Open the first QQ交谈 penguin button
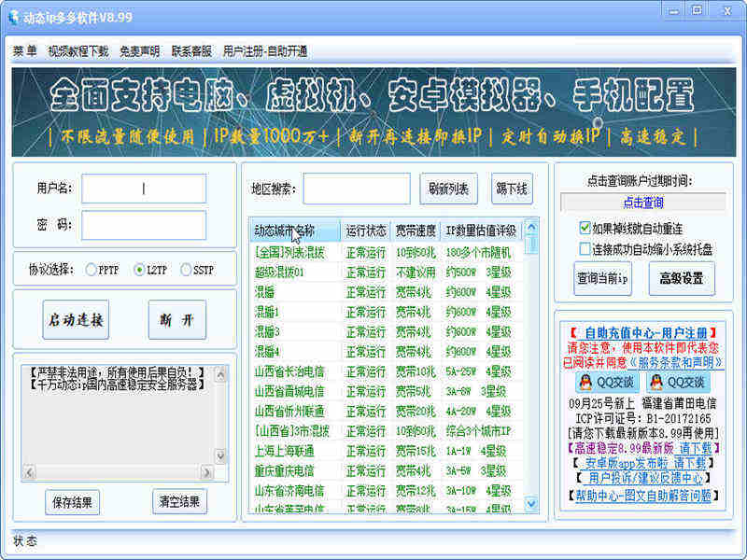This screenshot has width=747, height=560. (606, 382)
